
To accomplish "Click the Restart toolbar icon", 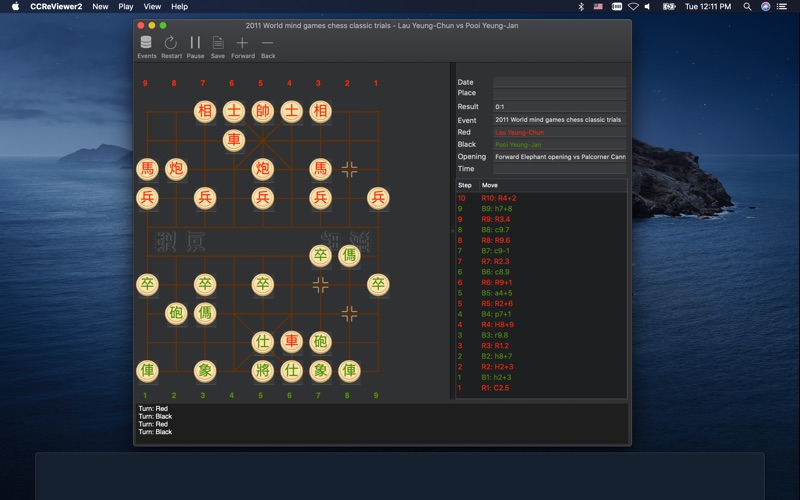I will pyautogui.click(x=170, y=42).
